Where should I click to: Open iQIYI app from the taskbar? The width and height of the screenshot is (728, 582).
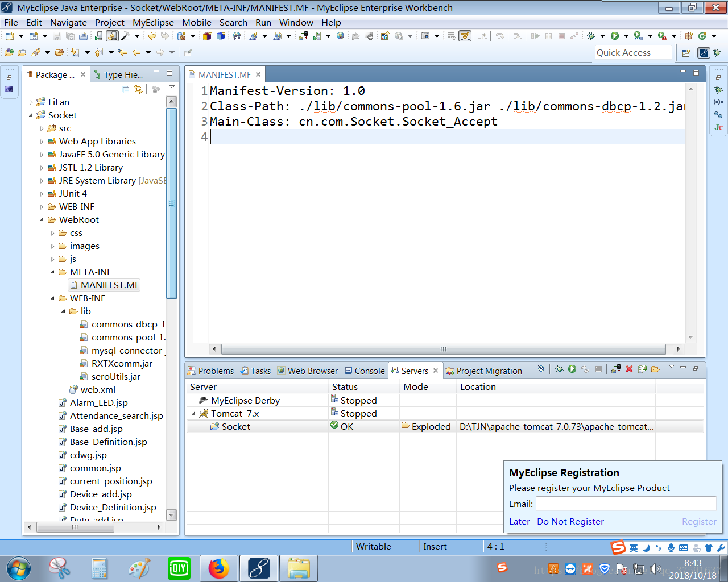pos(179,568)
